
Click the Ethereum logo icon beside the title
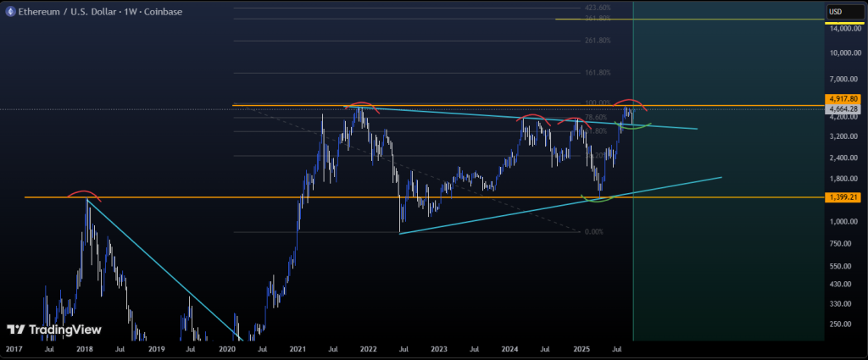[10, 10]
